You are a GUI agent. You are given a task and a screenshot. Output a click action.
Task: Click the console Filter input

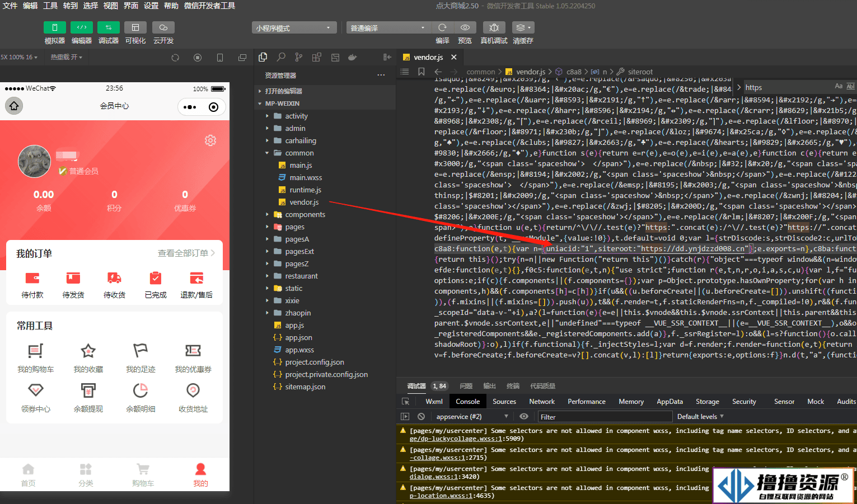(605, 417)
